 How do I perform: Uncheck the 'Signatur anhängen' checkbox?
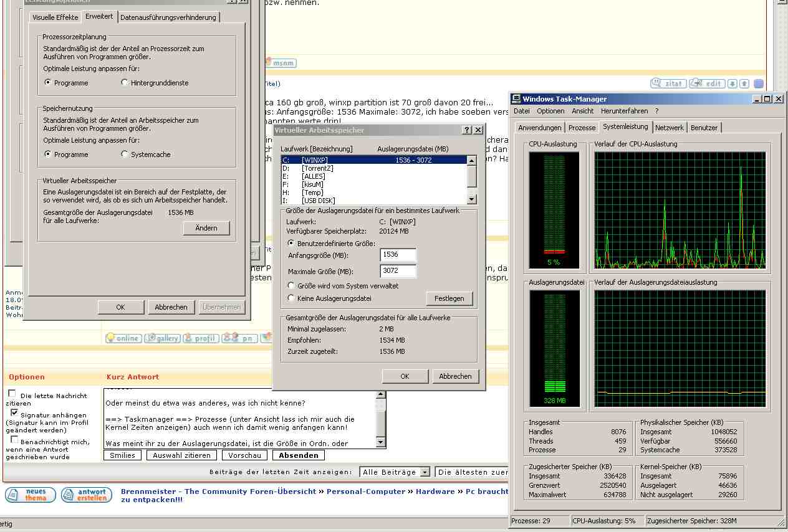(15, 413)
